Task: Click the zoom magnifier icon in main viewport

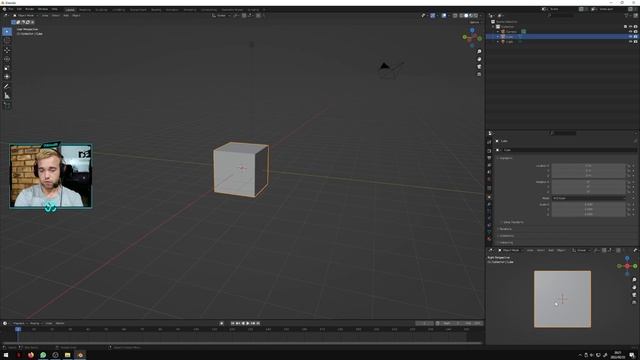Action: 479,51
